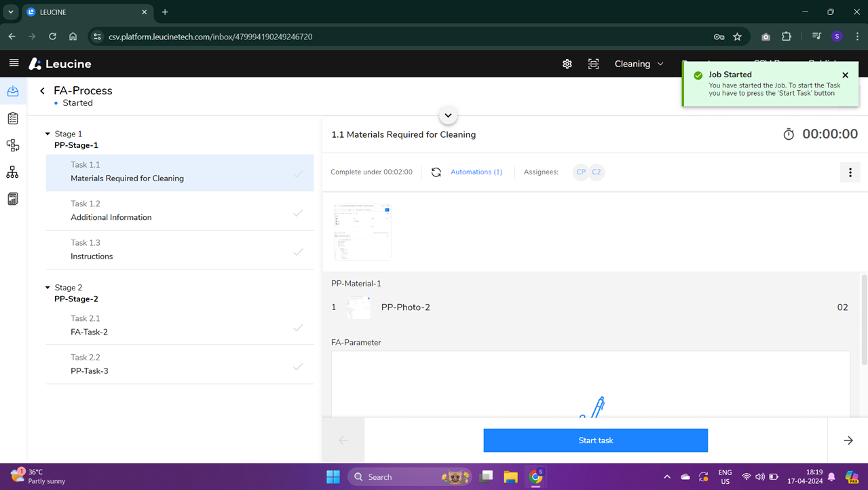Click inside the FA-Parameter signature box
Screen dimensions: 868x490
coord(590,383)
